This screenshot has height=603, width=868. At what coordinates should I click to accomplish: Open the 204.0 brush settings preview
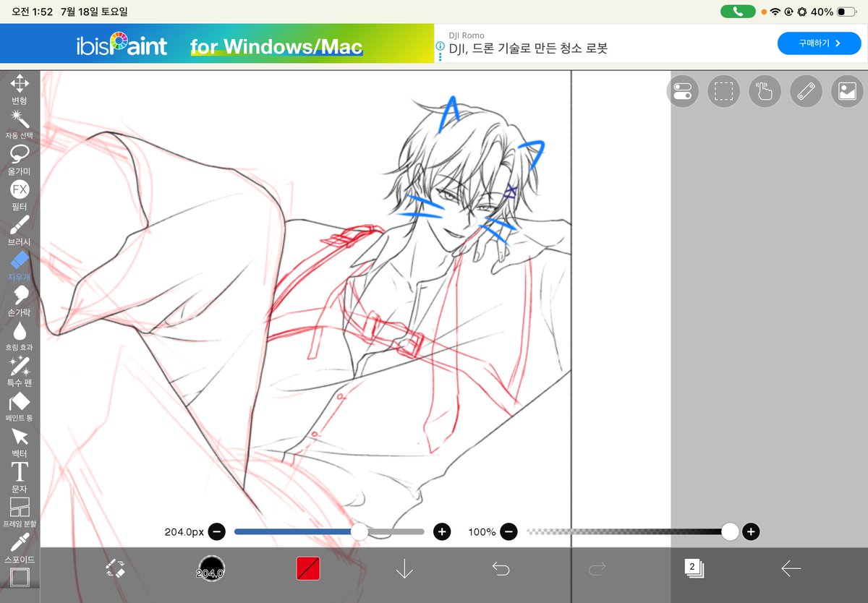[211, 569]
